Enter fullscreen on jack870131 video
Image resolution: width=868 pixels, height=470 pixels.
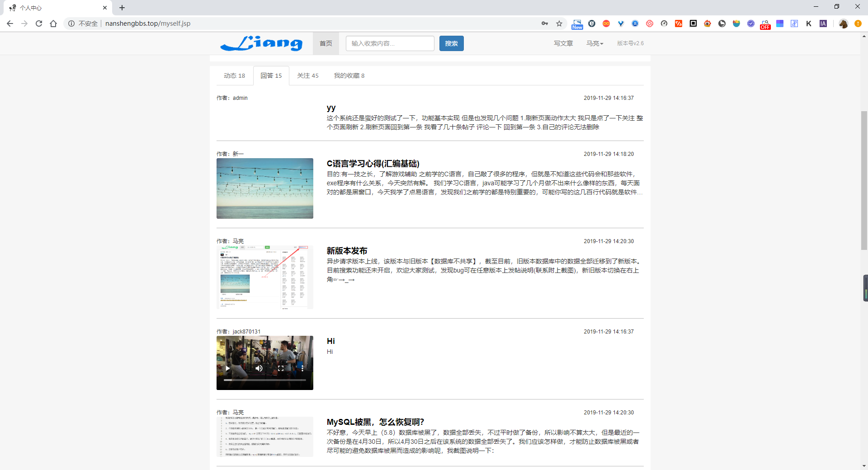coord(281,368)
